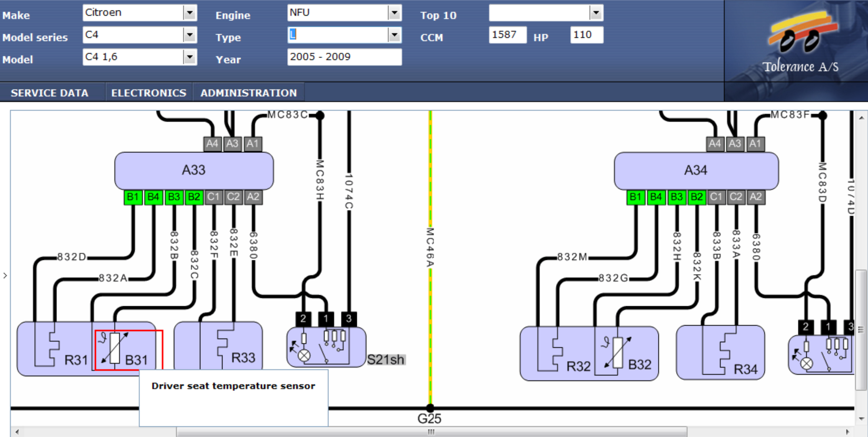
Task: Click terminal 1 of switch S21sh
Action: pos(326,318)
